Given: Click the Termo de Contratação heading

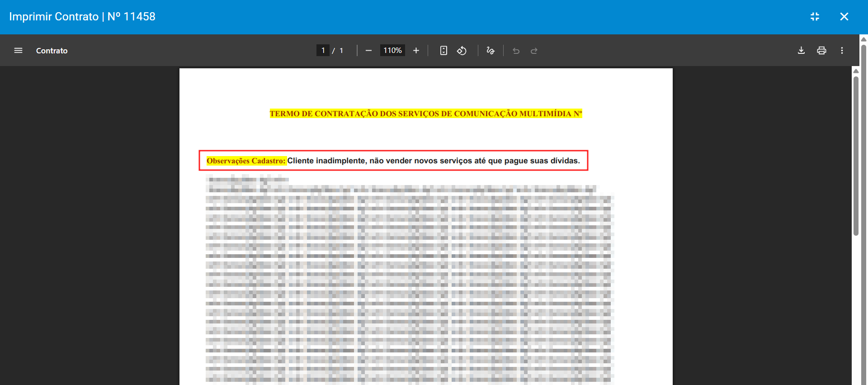Looking at the screenshot, I should pyautogui.click(x=425, y=114).
